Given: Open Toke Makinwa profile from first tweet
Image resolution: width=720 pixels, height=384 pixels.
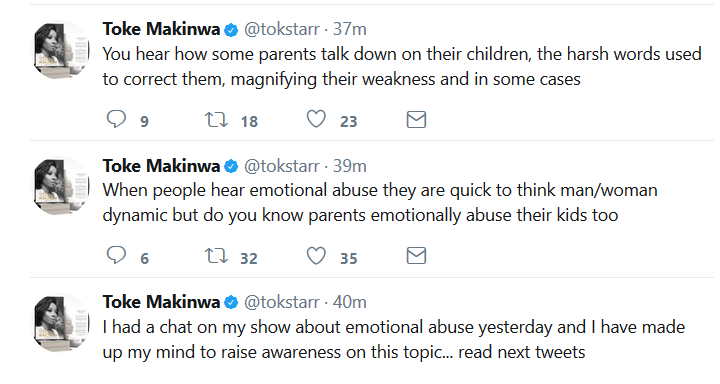Looking at the screenshot, I should tap(161, 29).
